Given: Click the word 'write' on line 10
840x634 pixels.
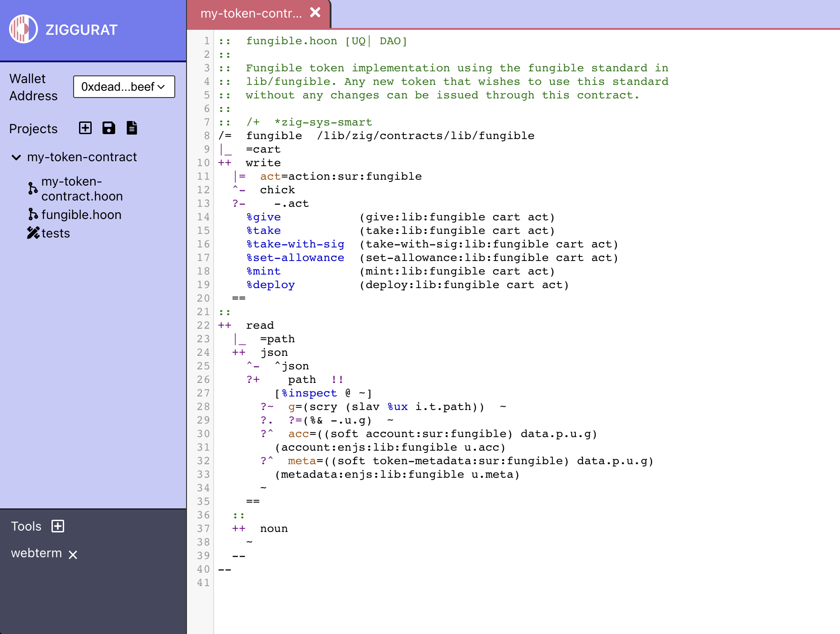Looking at the screenshot, I should pos(263,163).
